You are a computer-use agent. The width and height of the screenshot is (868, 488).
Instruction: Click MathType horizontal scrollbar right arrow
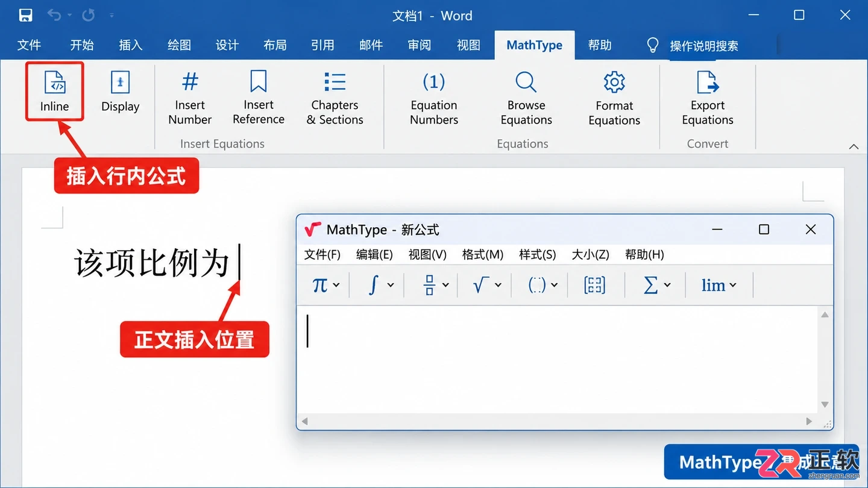[809, 421]
